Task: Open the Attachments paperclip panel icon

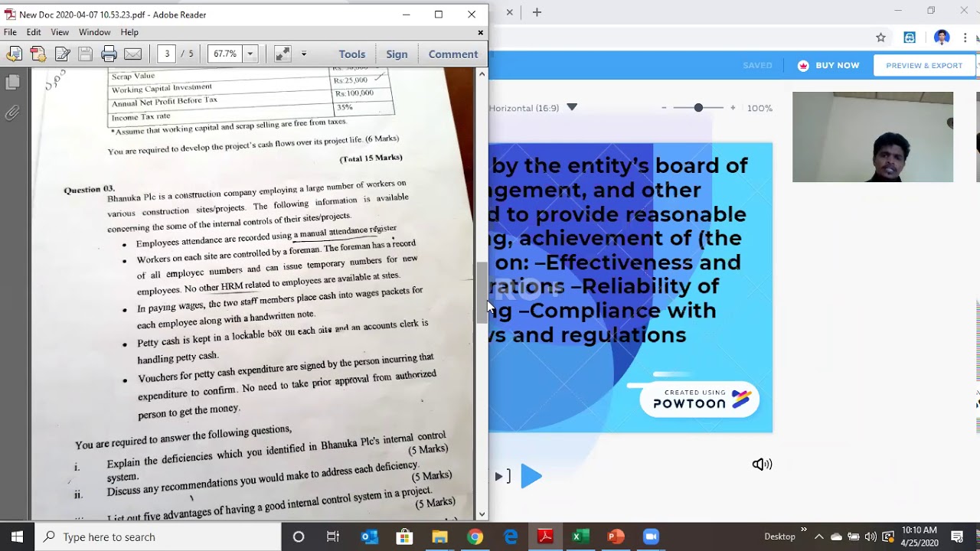Action: point(12,113)
